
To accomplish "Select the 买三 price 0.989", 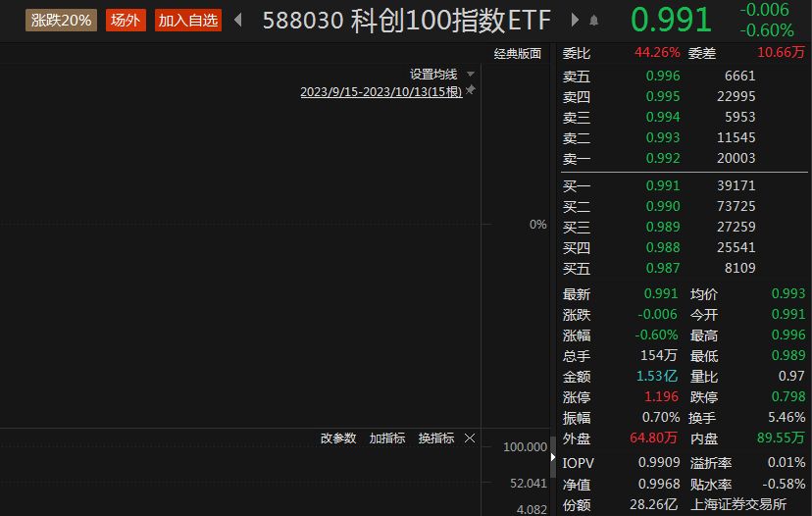I will 663,227.
